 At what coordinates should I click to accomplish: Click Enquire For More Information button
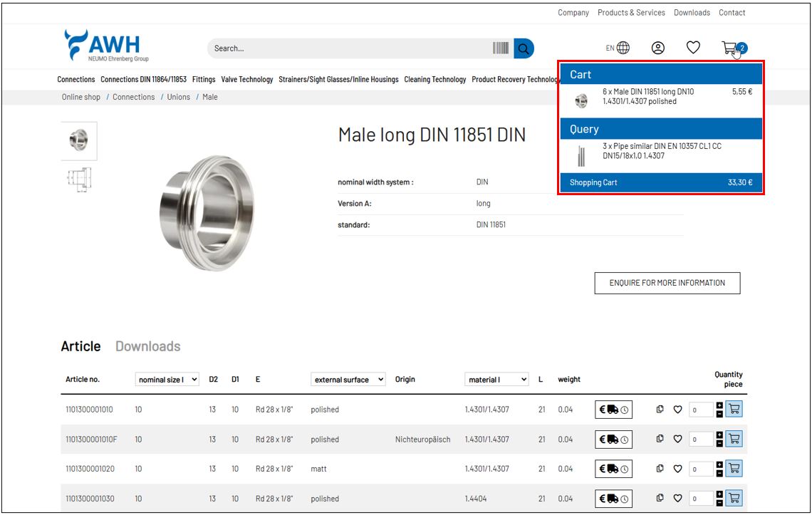click(667, 283)
